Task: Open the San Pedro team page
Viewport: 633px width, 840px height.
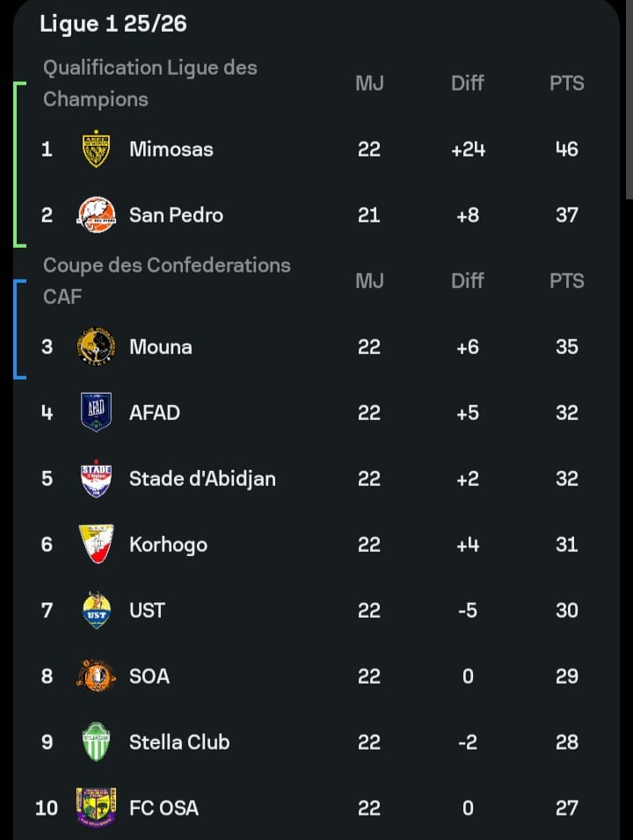Action: point(176,215)
